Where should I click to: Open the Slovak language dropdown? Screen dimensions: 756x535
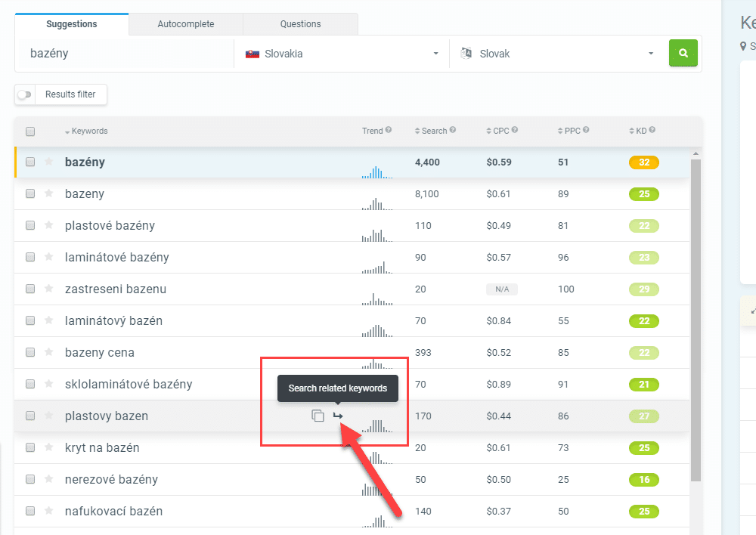(x=557, y=54)
